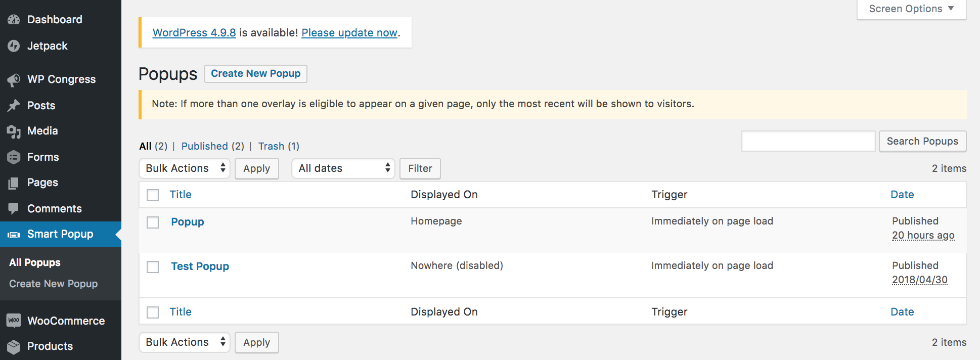
Task: View Trash popups
Action: [272, 146]
